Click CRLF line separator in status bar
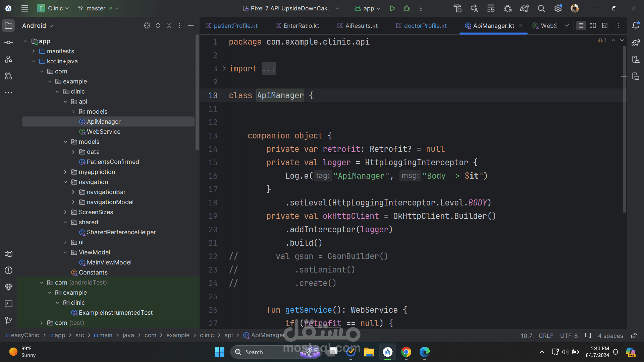The image size is (644, 362). tap(546, 336)
